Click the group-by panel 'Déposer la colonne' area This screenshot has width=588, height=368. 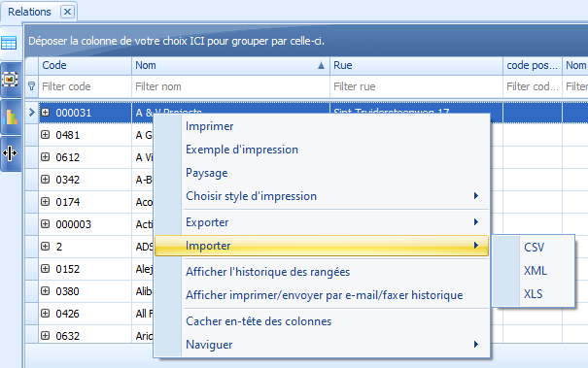coord(306,41)
